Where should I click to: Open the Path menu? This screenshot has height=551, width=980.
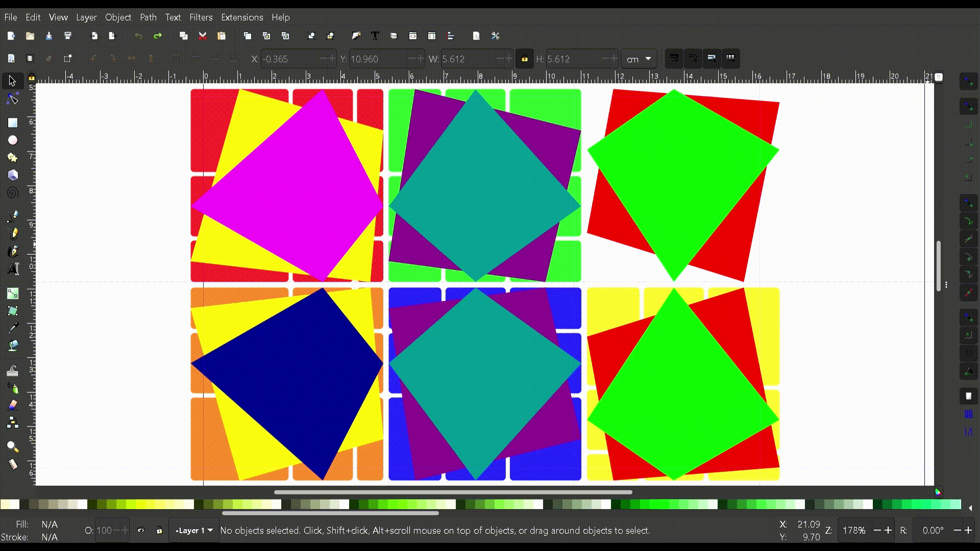pos(148,17)
